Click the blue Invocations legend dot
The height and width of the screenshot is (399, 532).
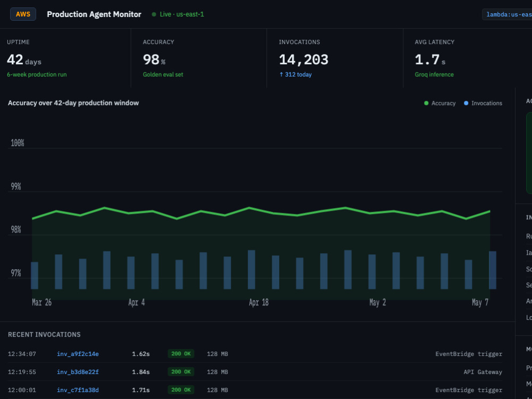tap(466, 103)
